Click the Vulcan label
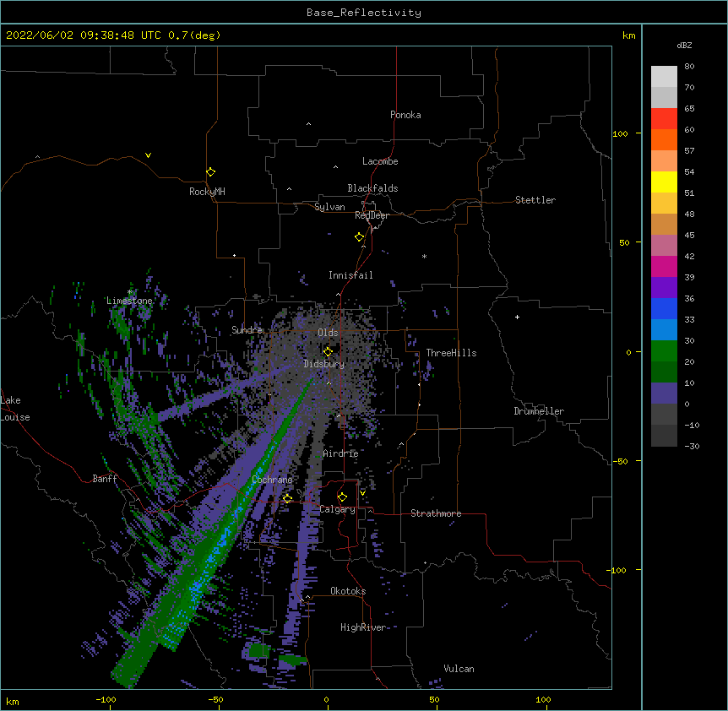The width and height of the screenshot is (728, 711). pyautogui.click(x=459, y=669)
